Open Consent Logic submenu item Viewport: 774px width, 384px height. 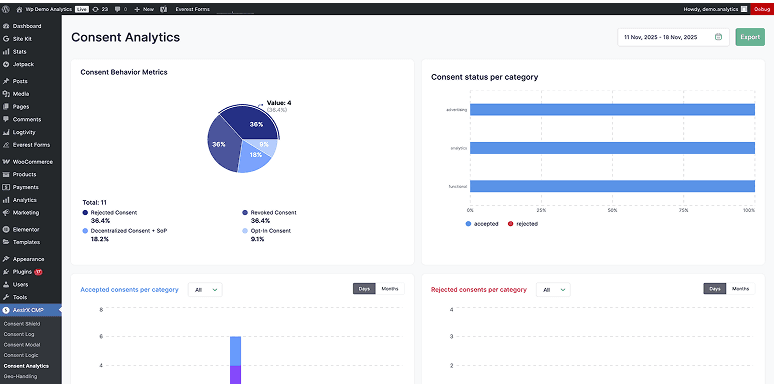21,355
